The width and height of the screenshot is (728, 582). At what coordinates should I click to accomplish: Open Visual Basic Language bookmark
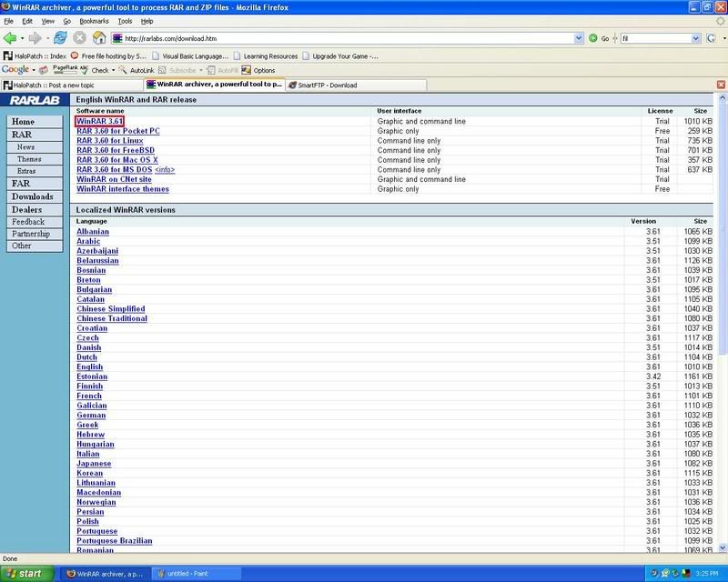190,55
